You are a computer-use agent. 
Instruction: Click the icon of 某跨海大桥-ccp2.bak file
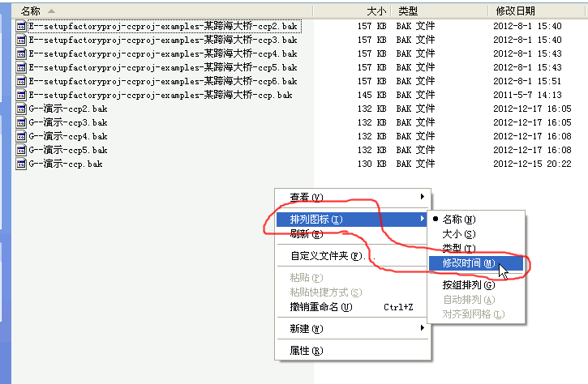[21, 26]
